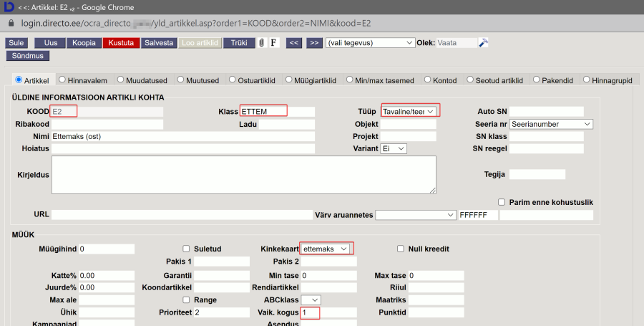Click the Garantii input field
Screen dimensions: 644x326
(221, 275)
